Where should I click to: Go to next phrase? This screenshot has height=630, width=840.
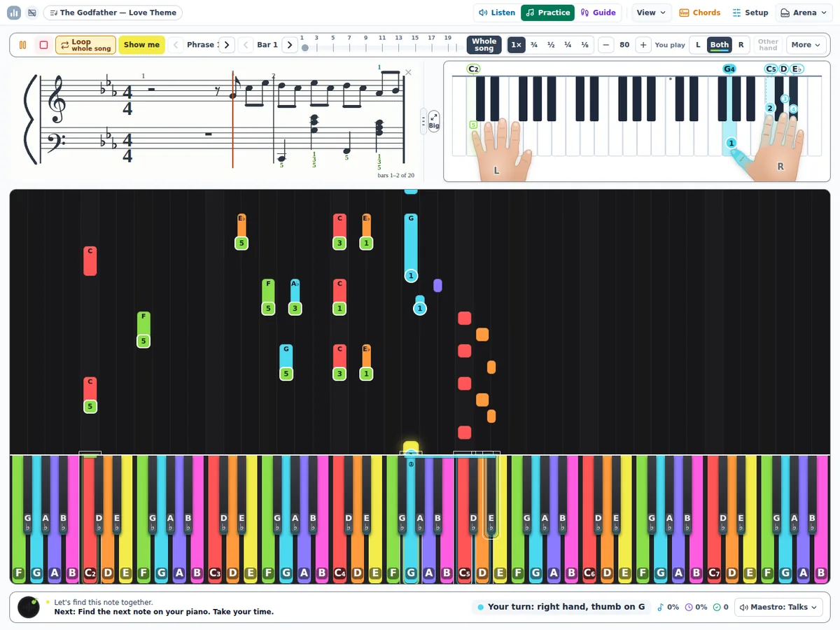pyautogui.click(x=227, y=45)
